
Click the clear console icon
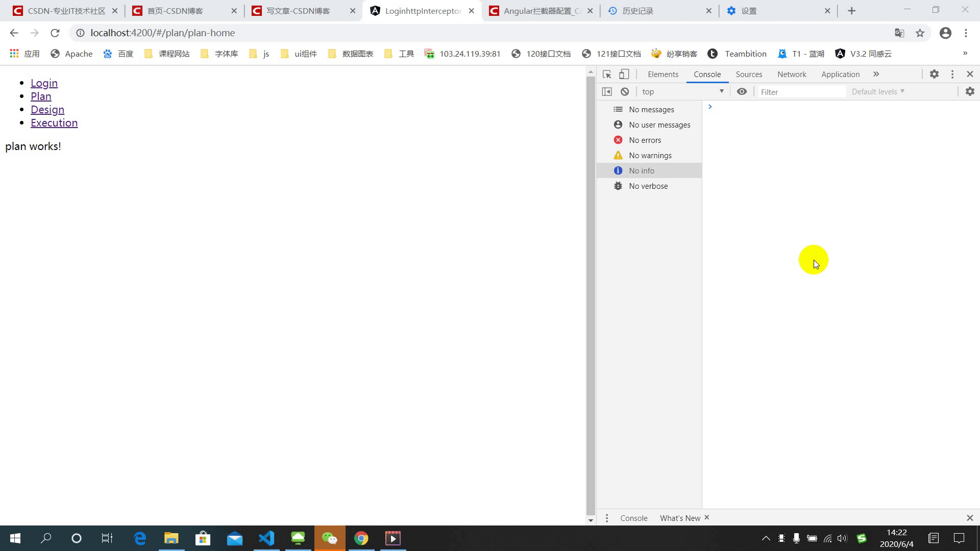click(625, 91)
